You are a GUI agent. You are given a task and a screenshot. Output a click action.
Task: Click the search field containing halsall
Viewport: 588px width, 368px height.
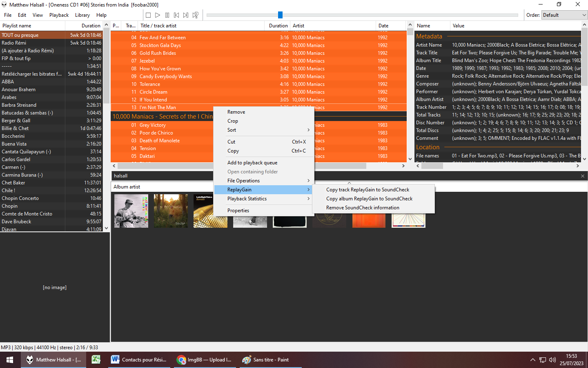(x=345, y=176)
